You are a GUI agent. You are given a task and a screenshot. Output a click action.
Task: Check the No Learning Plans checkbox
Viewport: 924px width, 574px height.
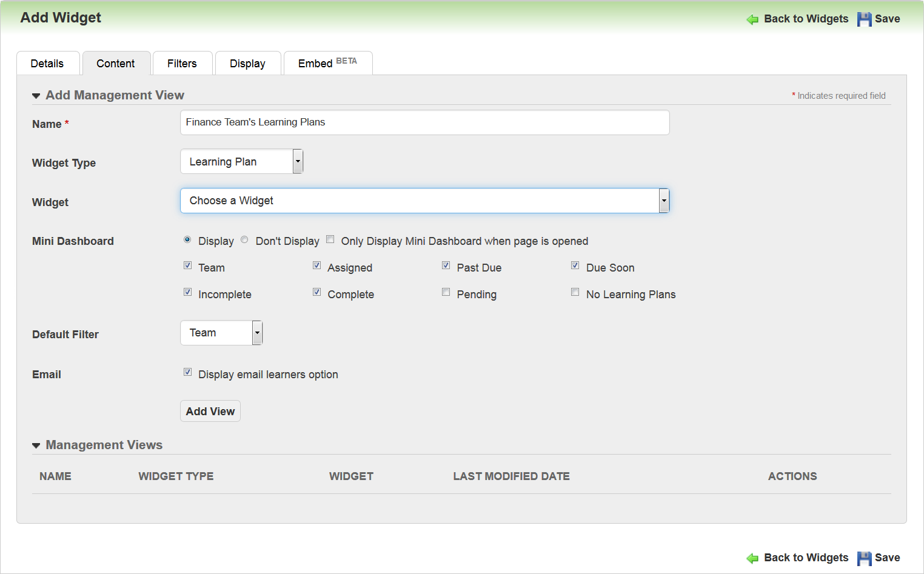575,292
